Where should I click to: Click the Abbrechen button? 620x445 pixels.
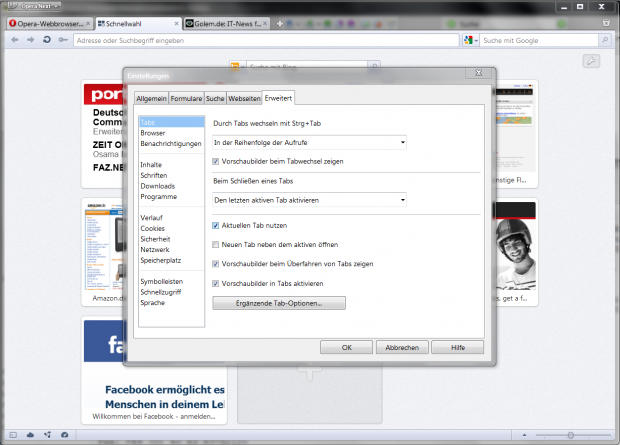click(x=402, y=347)
